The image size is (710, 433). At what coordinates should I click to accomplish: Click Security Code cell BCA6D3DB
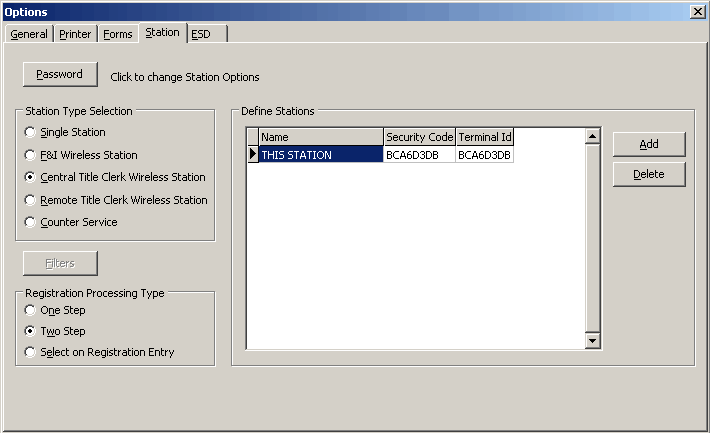point(419,154)
